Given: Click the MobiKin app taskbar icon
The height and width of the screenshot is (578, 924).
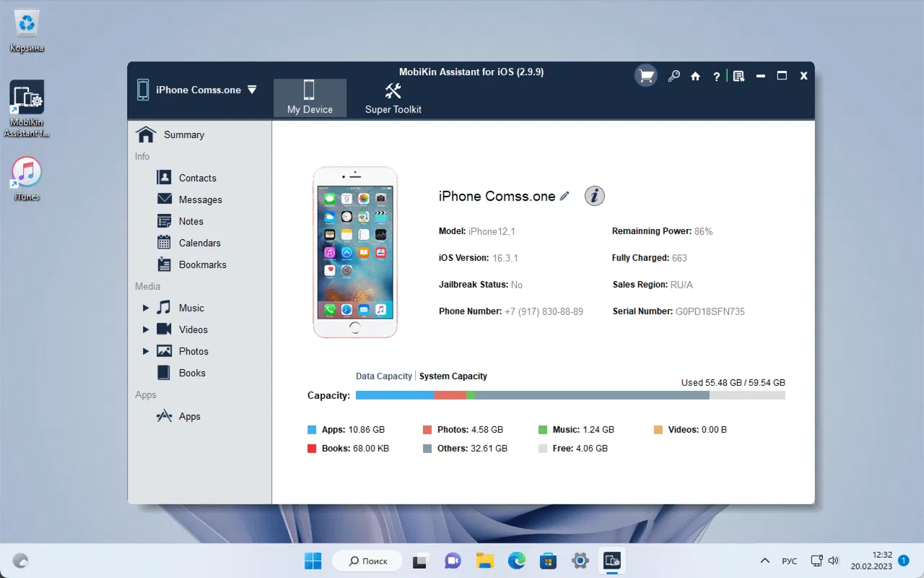Looking at the screenshot, I should [612, 561].
